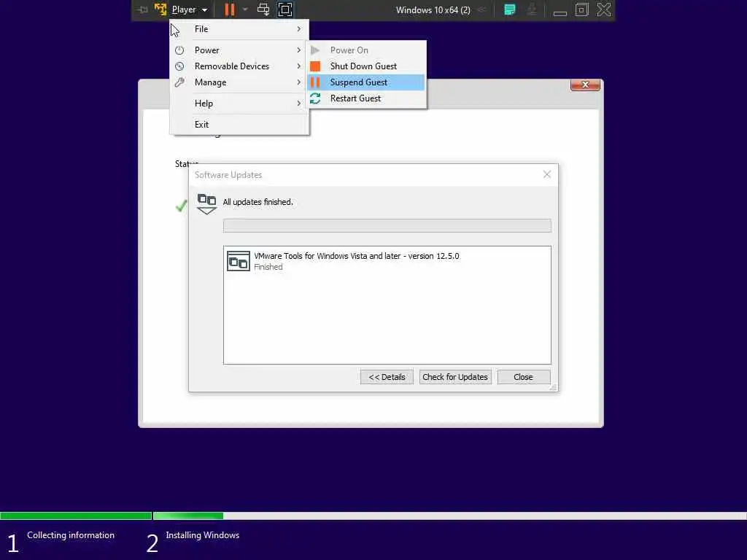Click the Removable Devices disc icon
747x560 pixels.
(x=179, y=66)
